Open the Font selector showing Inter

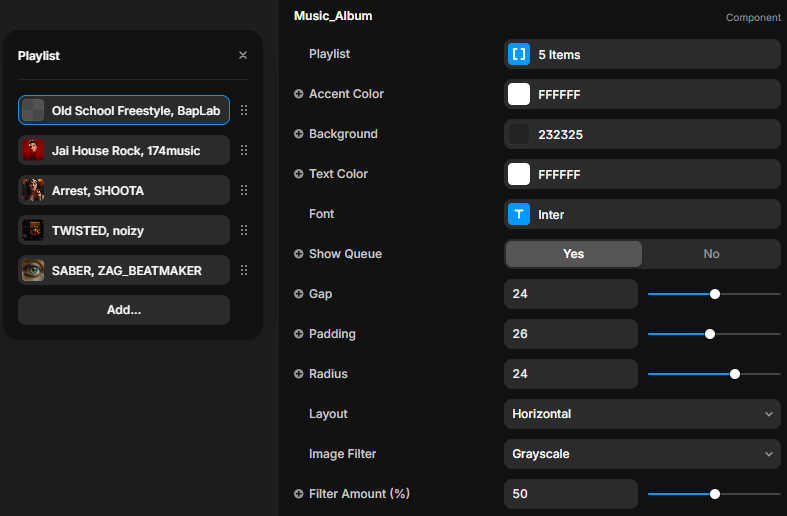[642, 214]
